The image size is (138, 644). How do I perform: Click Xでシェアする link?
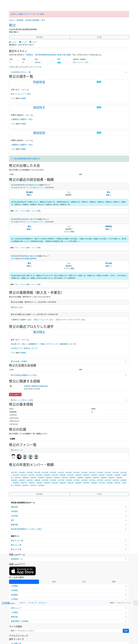[36, 67]
